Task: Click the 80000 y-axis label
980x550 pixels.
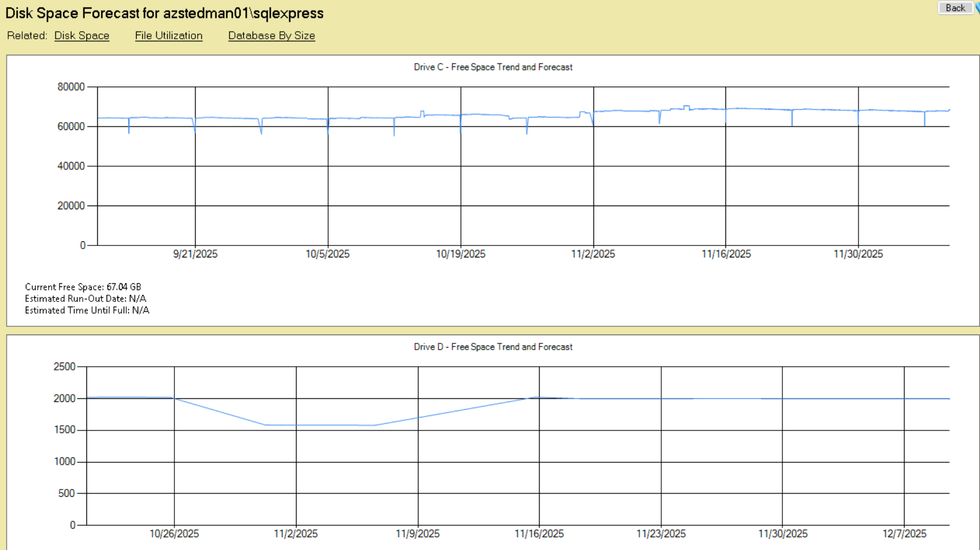Action: coord(71,87)
